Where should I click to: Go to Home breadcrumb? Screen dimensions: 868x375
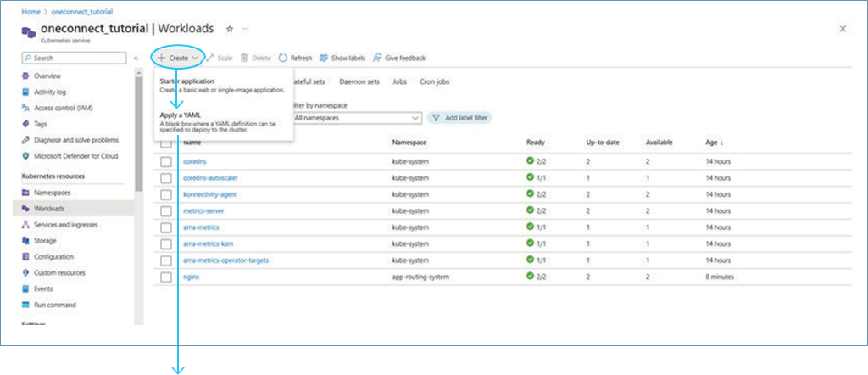(31, 12)
